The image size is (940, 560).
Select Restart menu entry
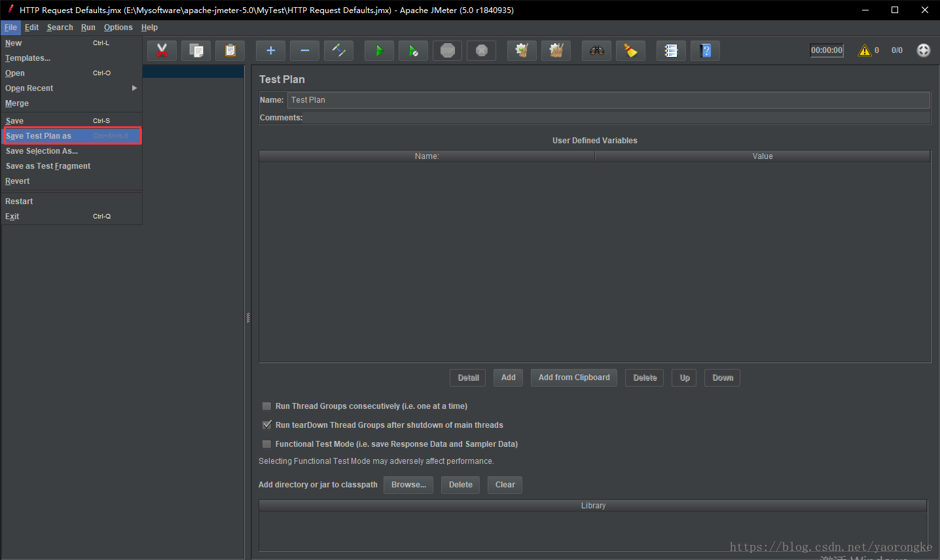pyautogui.click(x=72, y=201)
